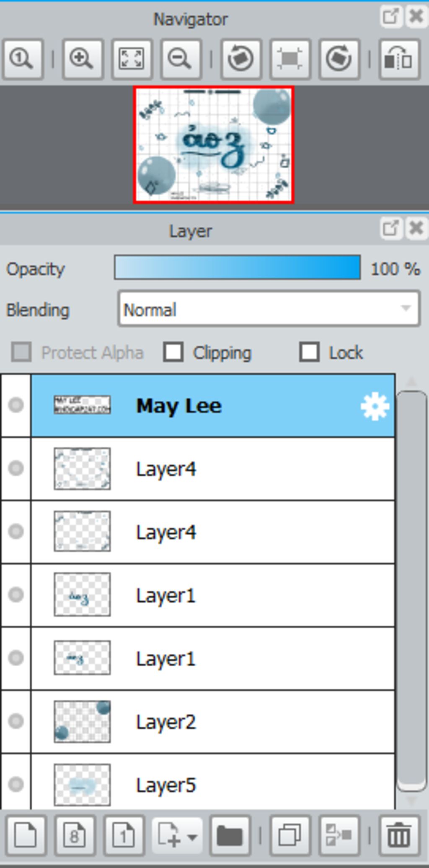This screenshot has height=868, width=429.
Task: Create a new layer folder
Action: point(230,835)
